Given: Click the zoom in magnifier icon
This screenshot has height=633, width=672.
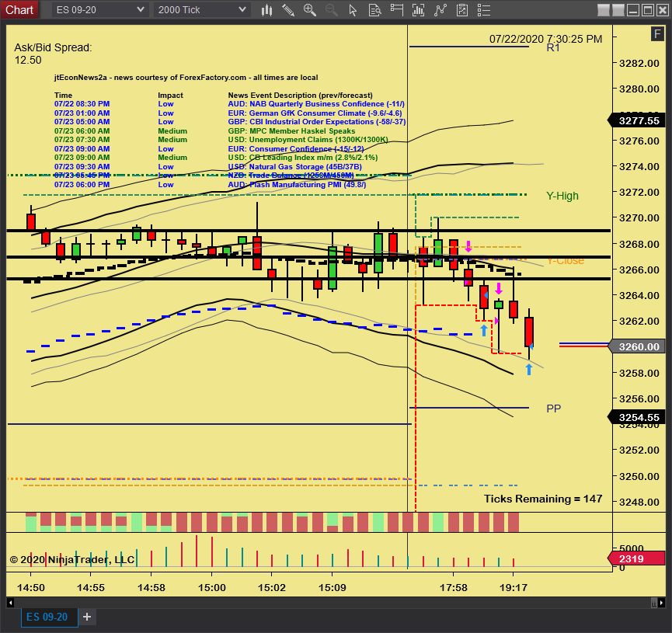Looking at the screenshot, I should (x=309, y=10).
